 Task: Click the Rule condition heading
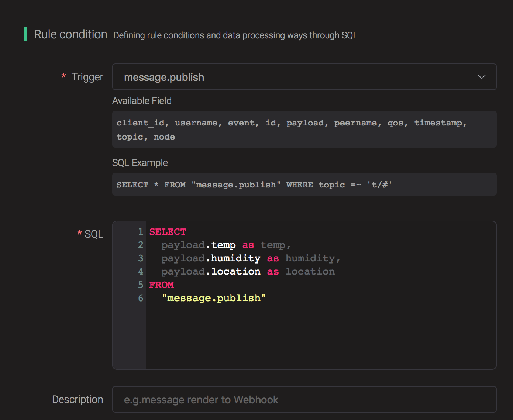pos(70,34)
